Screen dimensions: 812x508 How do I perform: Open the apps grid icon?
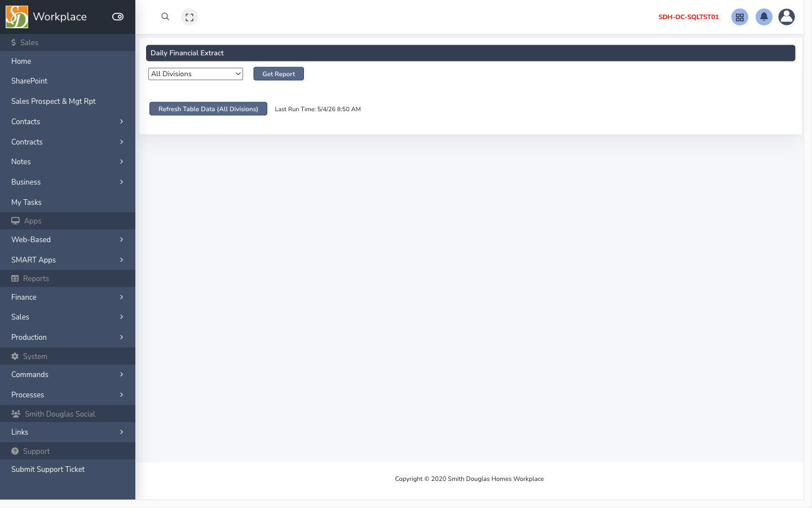(740, 17)
